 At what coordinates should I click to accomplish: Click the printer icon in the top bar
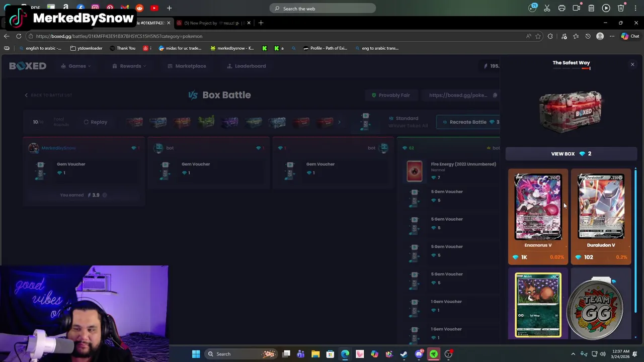point(561,8)
